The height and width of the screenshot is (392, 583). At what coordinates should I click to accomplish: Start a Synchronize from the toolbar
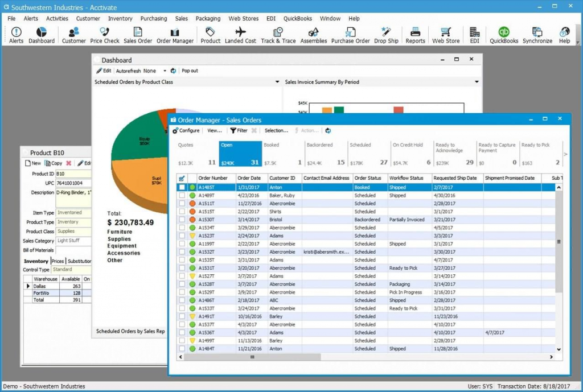pyautogui.click(x=537, y=34)
